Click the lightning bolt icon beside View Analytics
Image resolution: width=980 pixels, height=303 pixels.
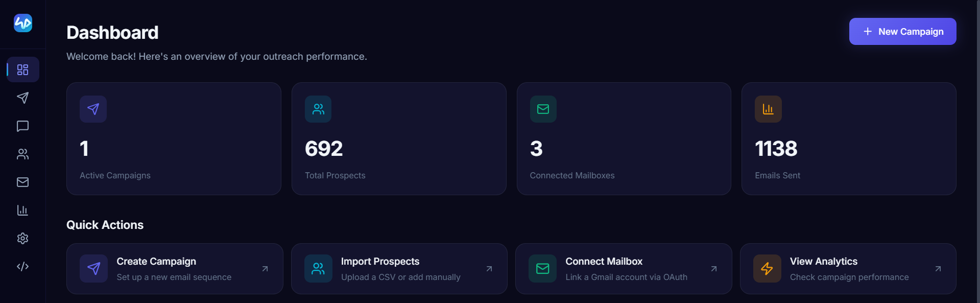(x=767, y=269)
